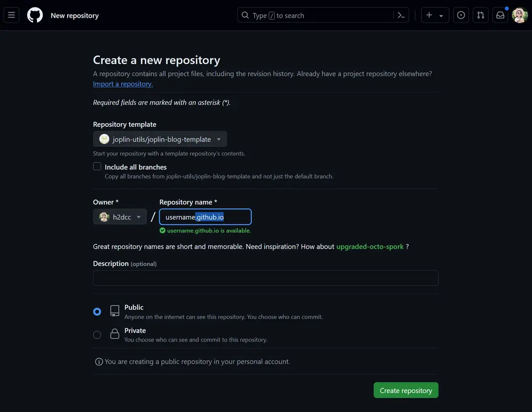The image size is (532, 412).
Task: Select the Private repository radio button
Action: click(97, 334)
